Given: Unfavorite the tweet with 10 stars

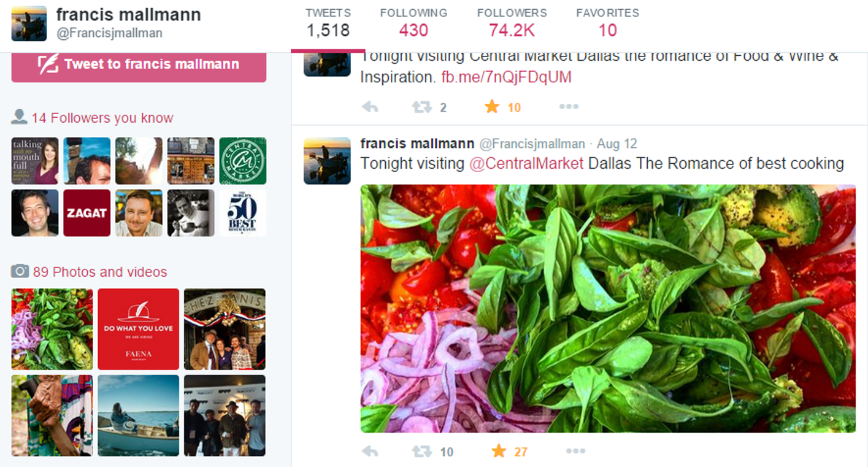Looking at the screenshot, I should tap(492, 107).
